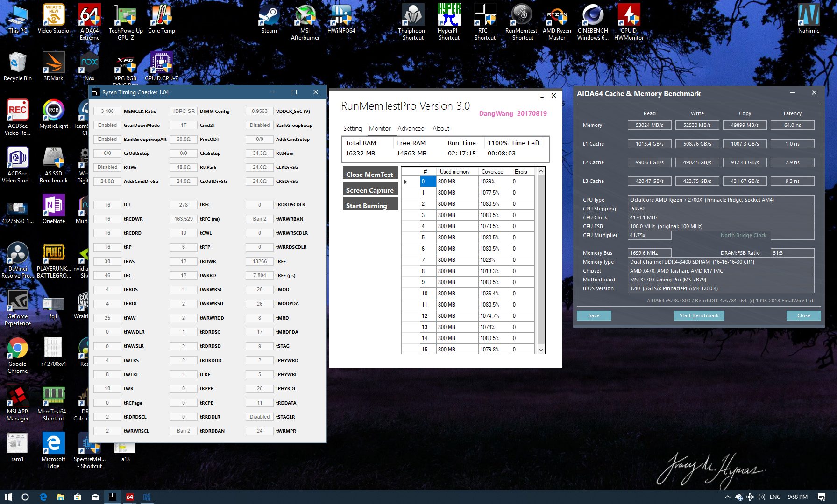Click AIDA64 taskbar button
837x504 pixels.
pos(129,497)
